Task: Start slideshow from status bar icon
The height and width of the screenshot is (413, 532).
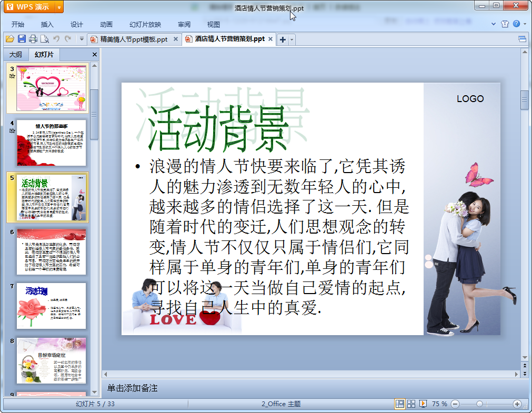Action: coord(423,404)
